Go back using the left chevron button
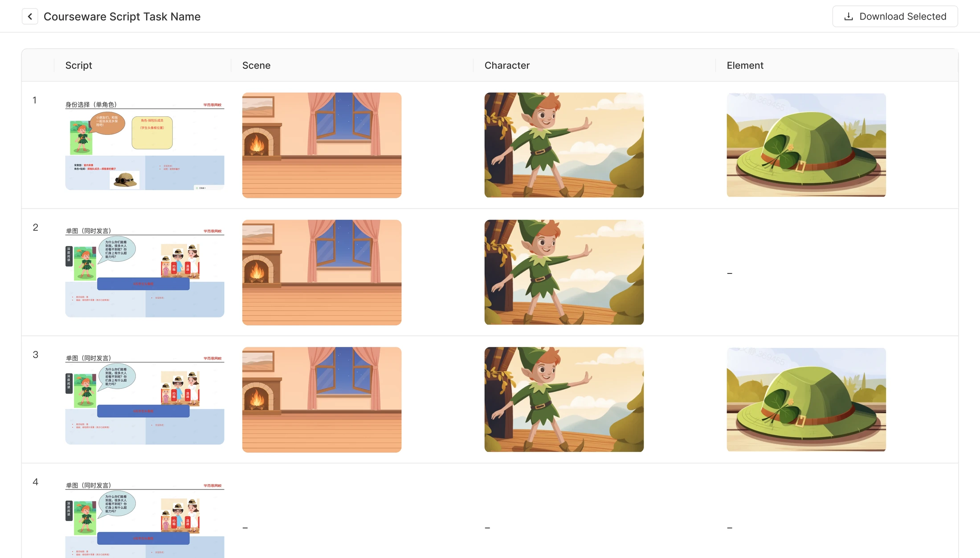The width and height of the screenshot is (980, 558). tap(30, 16)
